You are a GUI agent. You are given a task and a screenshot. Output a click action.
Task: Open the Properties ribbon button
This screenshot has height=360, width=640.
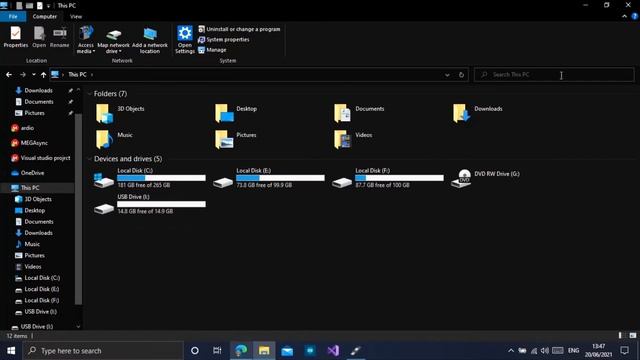click(x=16, y=37)
